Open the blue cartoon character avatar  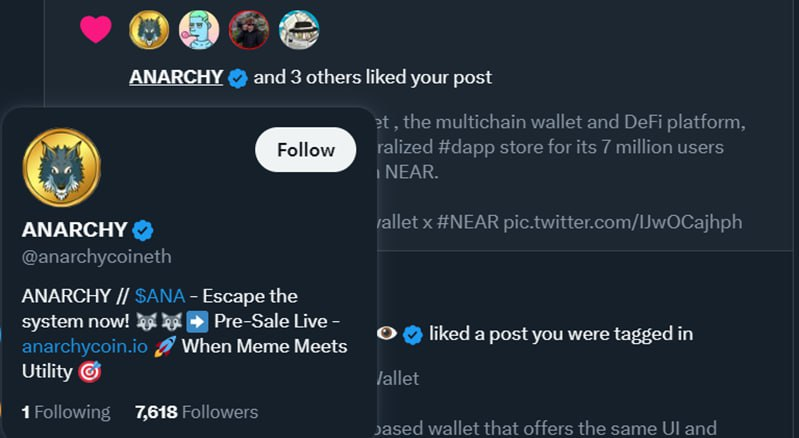click(x=199, y=30)
